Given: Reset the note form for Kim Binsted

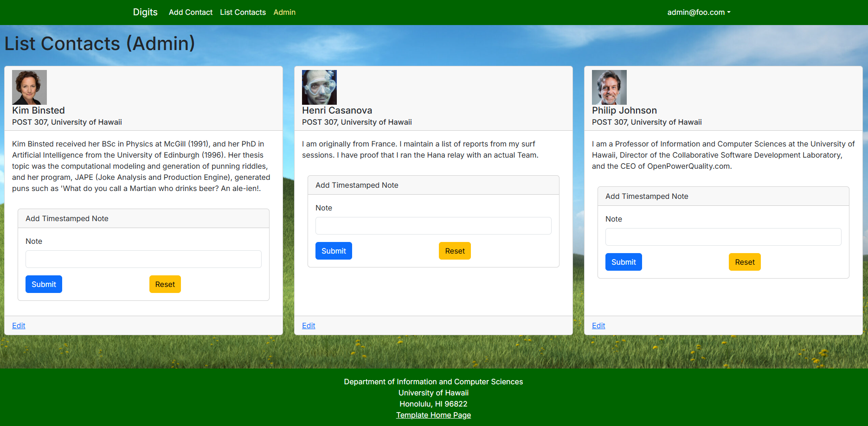Looking at the screenshot, I should tap(165, 284).
